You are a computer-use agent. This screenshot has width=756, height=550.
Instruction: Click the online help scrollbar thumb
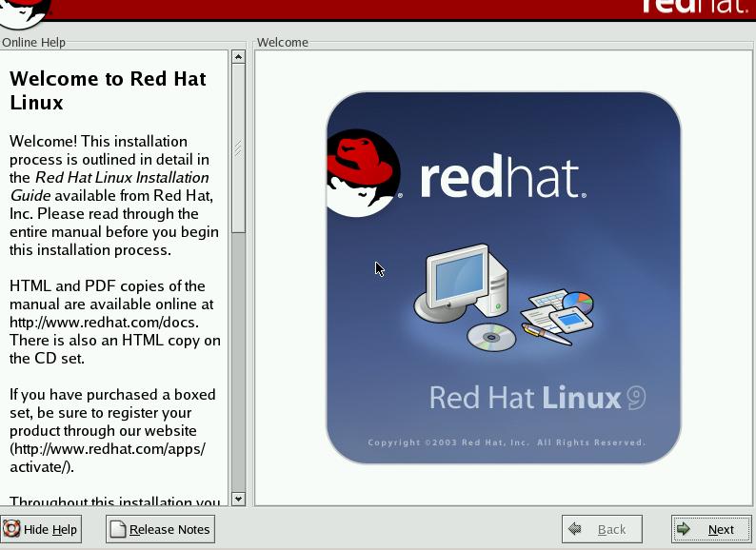tap(238, 148)
